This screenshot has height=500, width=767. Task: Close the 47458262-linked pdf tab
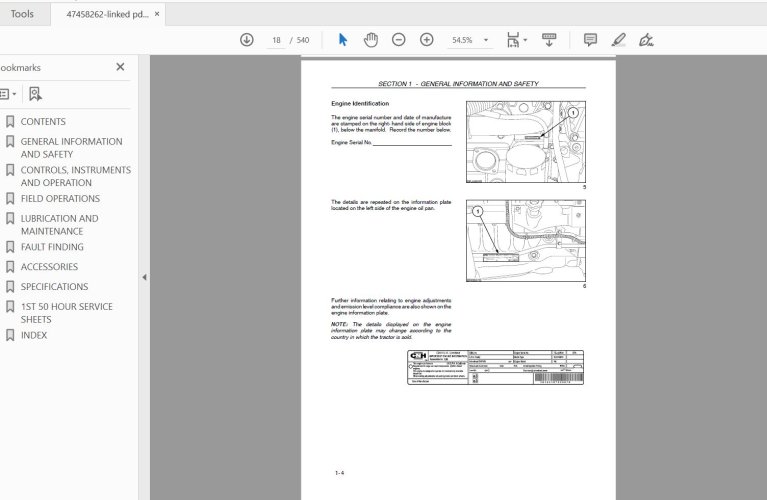[157, 14]
